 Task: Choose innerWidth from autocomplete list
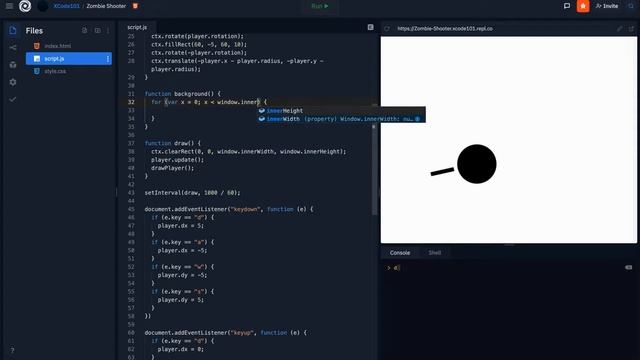click(x=341, y=119)
